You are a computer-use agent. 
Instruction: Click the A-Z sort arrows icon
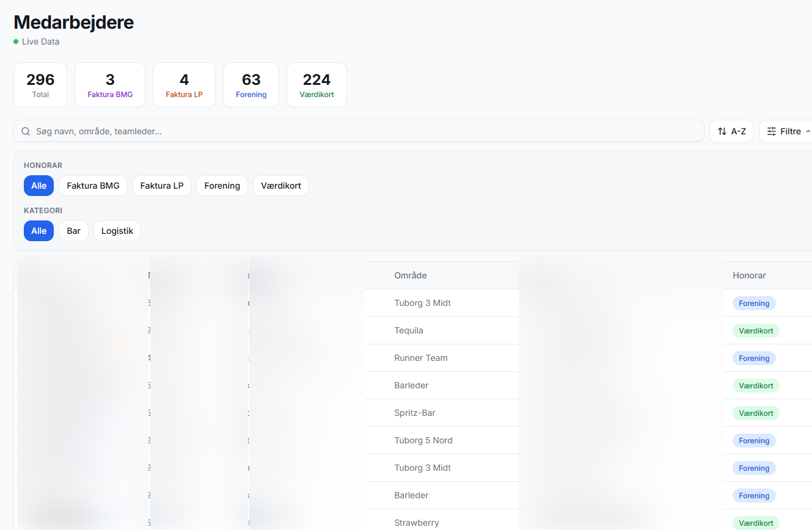(722, 131)
